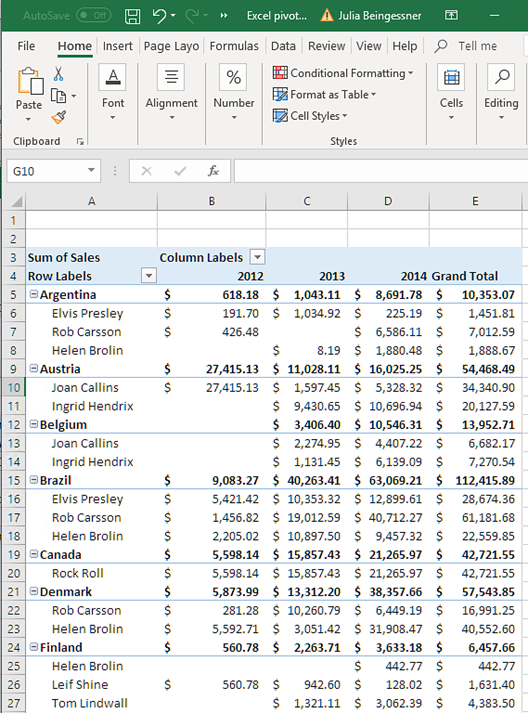This screenshot has height=713, width=528.
Task: Select the Sum of Sales cell
Action: click(91, 257)
